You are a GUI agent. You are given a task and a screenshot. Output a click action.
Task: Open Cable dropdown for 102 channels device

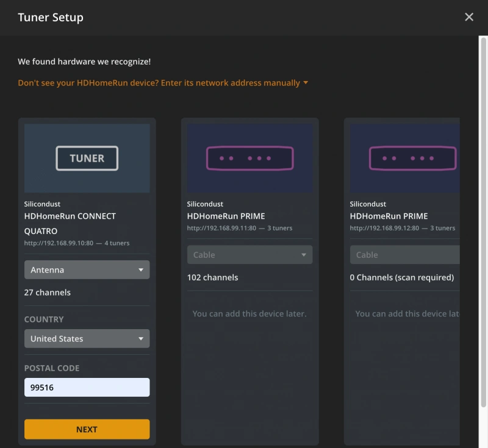pos(249,255)
